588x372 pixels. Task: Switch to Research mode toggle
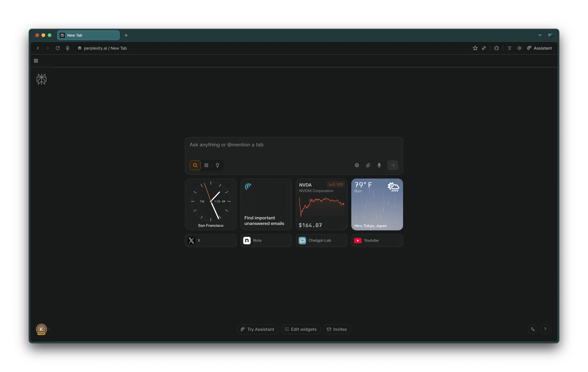click(206, 165)
